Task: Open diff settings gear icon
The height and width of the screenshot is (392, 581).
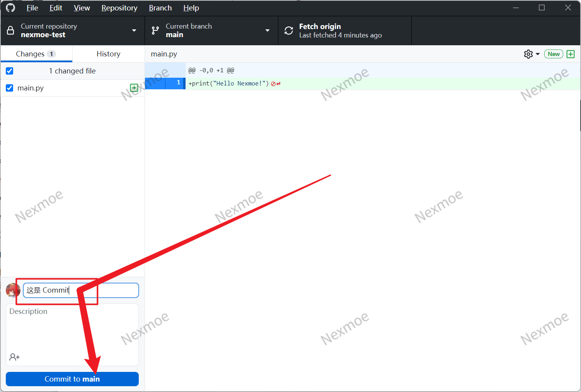Action: (528, 54)
